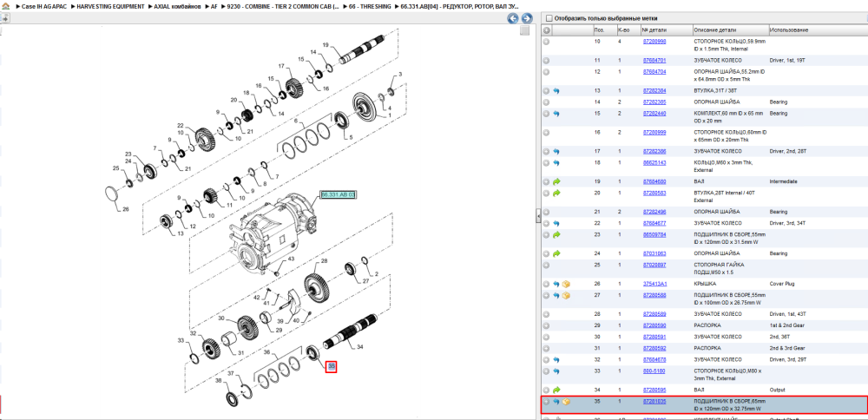Image resolution: width=868 pixels, height=420 pixels.
Task: Open package box icon for position 27
Action: click(566, 296)
